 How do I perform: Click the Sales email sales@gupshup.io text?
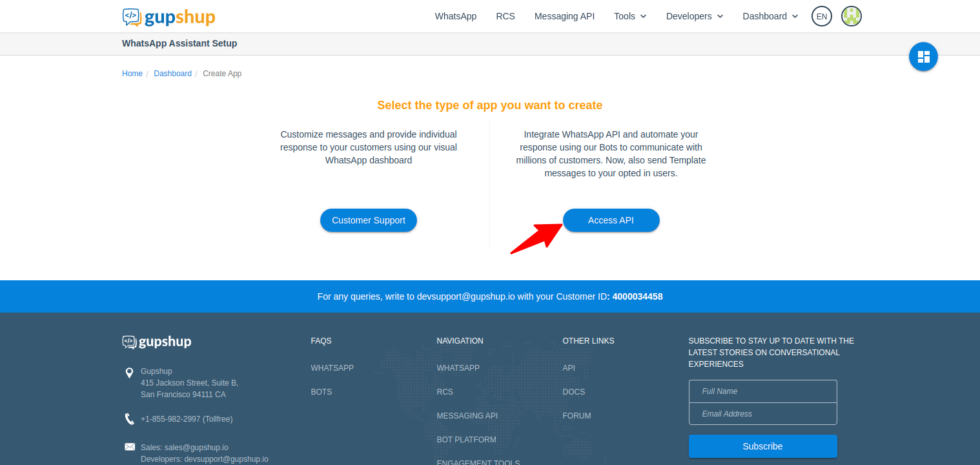click(x=185, y=448)
